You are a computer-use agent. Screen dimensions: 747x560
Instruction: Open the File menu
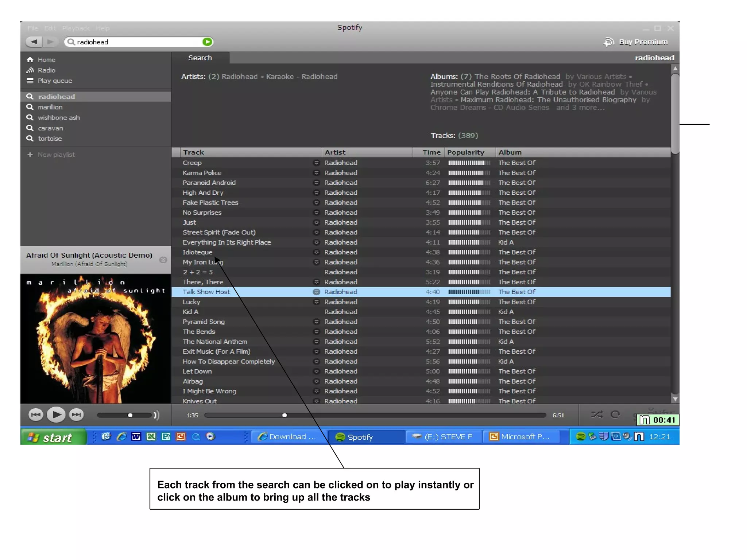33,28
